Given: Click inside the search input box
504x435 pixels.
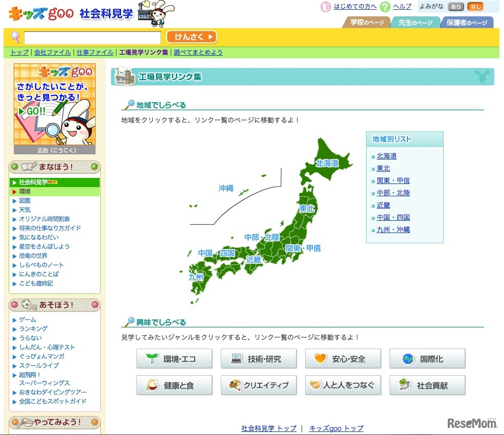Looking at the screenshot, I should (x=92, y=37).
